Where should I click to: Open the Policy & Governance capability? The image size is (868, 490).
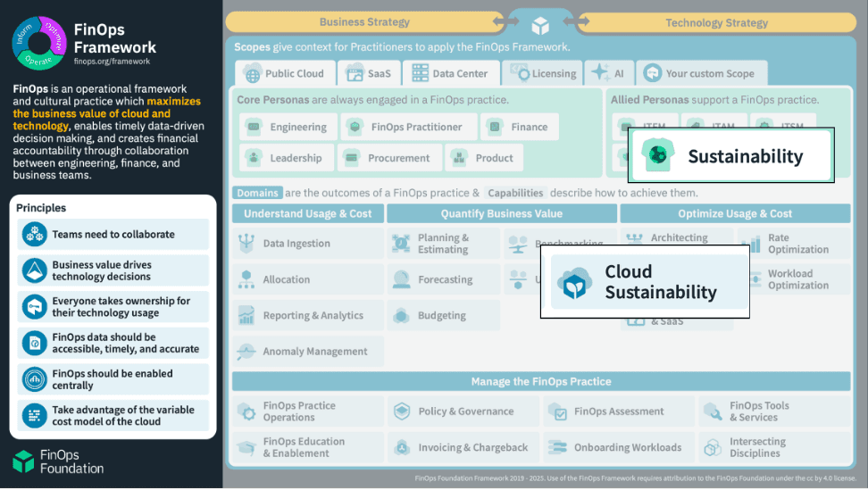pyautogui.click(x=463, y=411)
